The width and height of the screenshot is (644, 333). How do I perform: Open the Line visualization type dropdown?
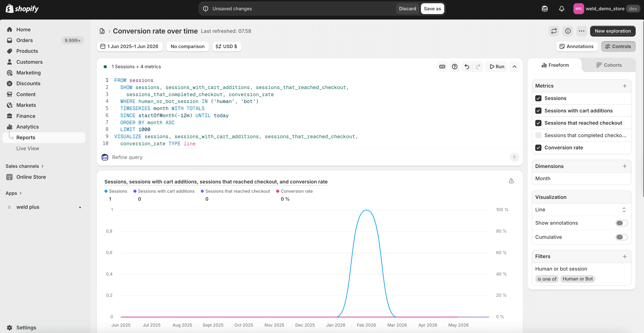[582, 210]
